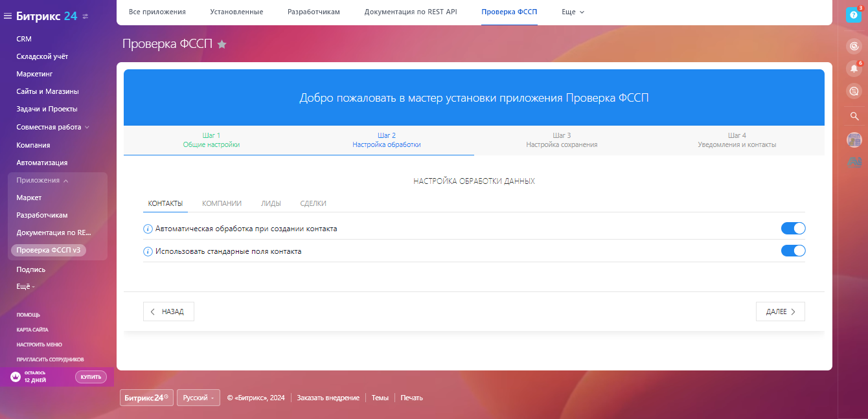This screenshot has height=419, width=868.
Task: Switch to the Компании tab
Action: point(222,203)
